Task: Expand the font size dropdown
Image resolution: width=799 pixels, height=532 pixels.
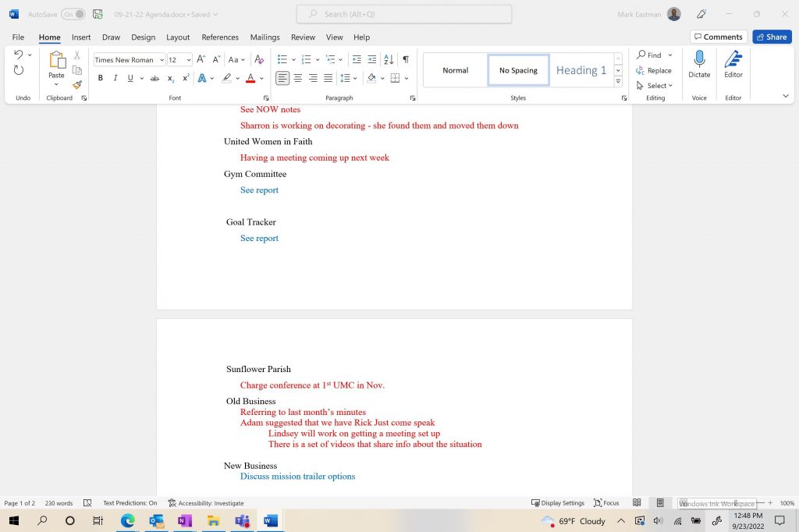Action: [x=189, y=60]
